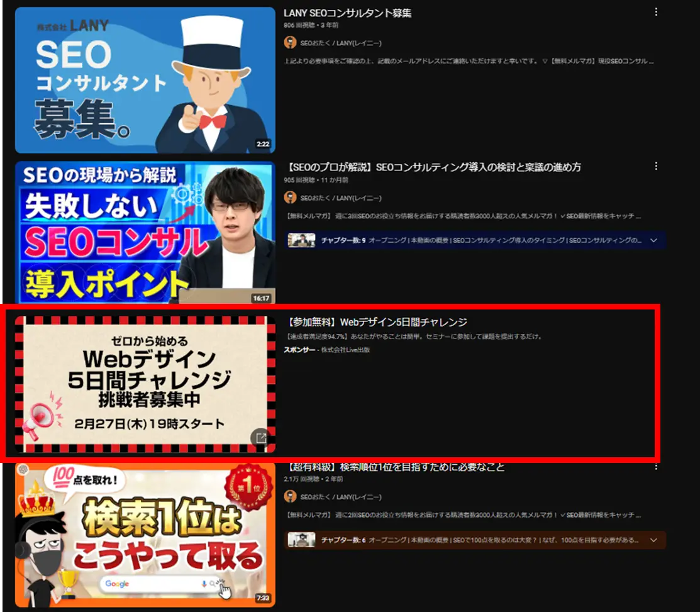This screenshot has width=700, height=612.
Task: Visit channel name under 検索順位1位を目指す title
Action: [x=341, y=497]
